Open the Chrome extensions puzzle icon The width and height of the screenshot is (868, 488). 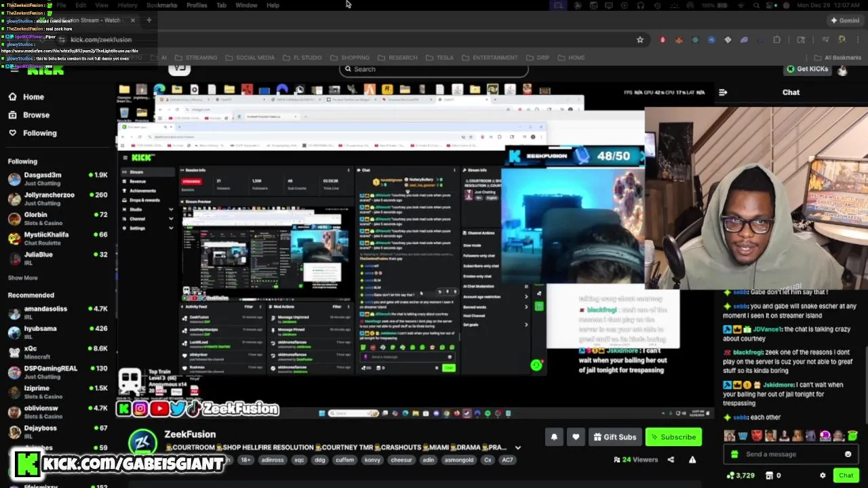tap(776, 40)
